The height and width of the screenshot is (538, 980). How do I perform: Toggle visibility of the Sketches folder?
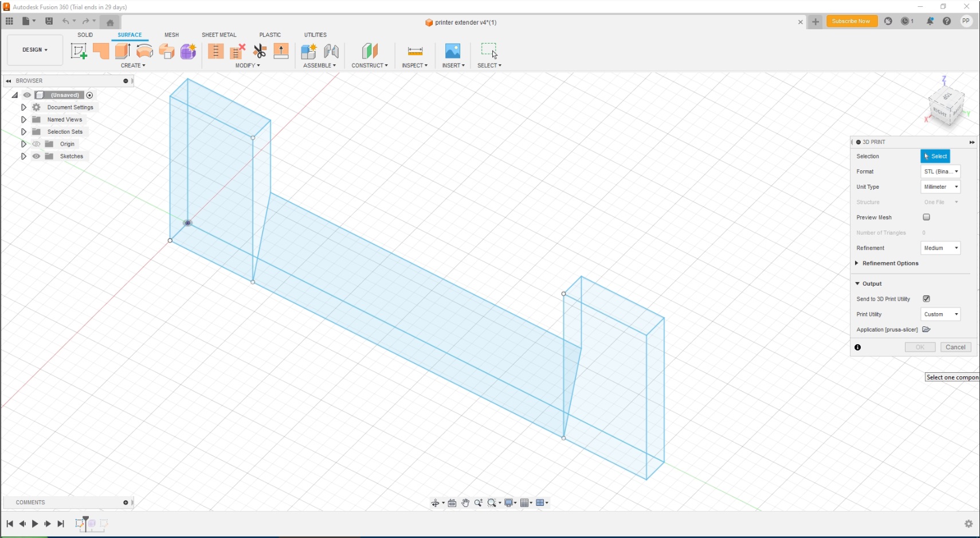click(x=36, y=156)
